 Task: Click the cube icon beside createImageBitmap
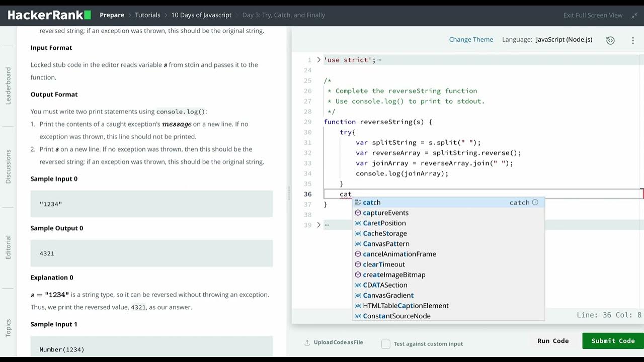pos(358,275)
